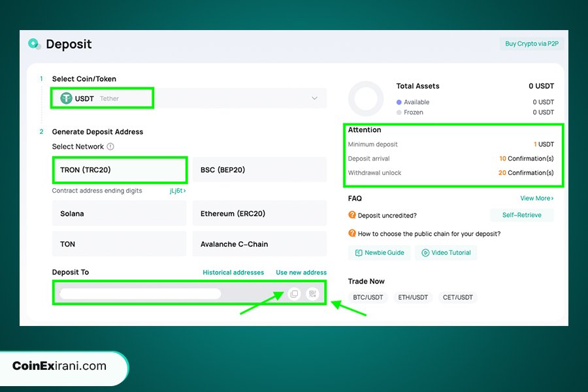Click the Tether USDT coin logo
Image resolution: width=588 pixels, height=392 pixels.
[67, 98]
